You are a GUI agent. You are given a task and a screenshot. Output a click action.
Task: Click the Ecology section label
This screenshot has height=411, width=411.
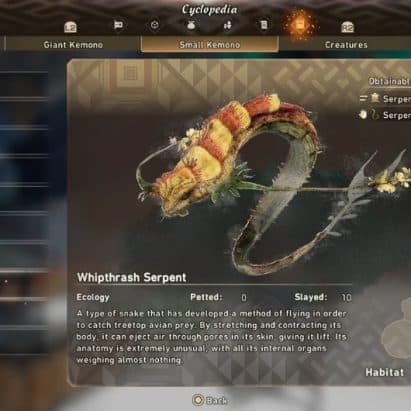tap(93, 297)
